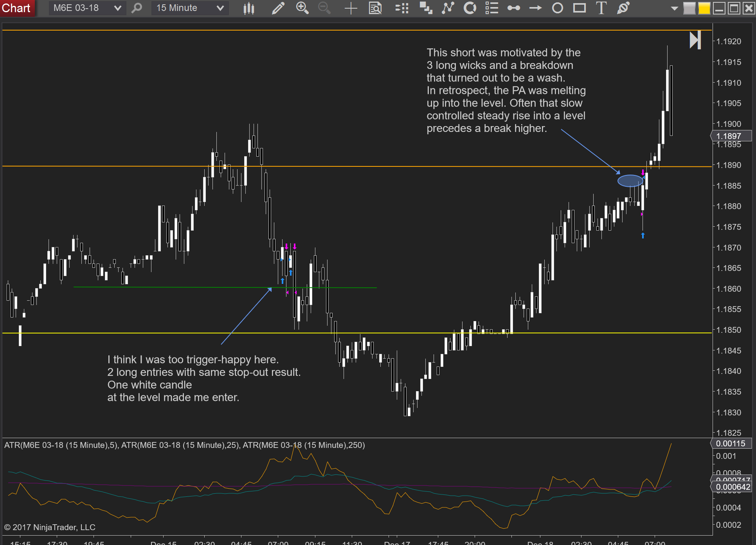
Task: Click the ATR value marker 0.00115
Action: [x=731, y=444]
